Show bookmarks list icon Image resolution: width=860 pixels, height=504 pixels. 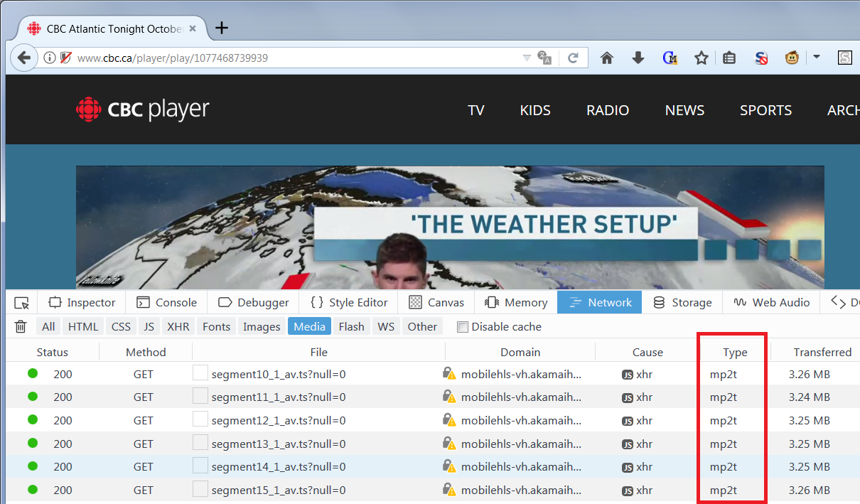point(729,58)
